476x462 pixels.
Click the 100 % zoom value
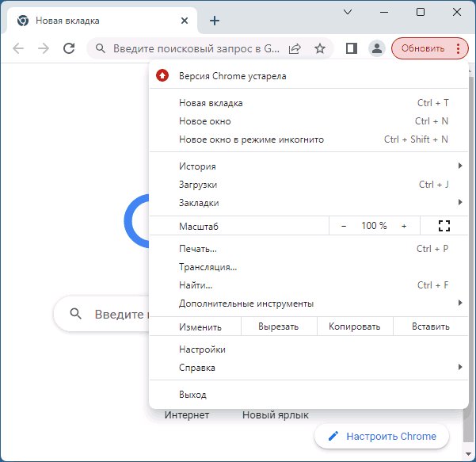374,226
